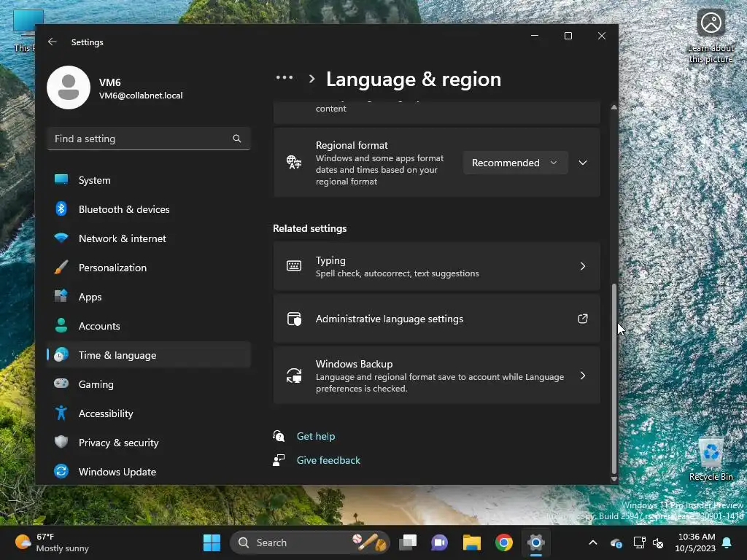Image resolution: width=747 pixels, height=560 pixels.
Task: Switch to Personalization settings
Action: [x=149, y=268]
